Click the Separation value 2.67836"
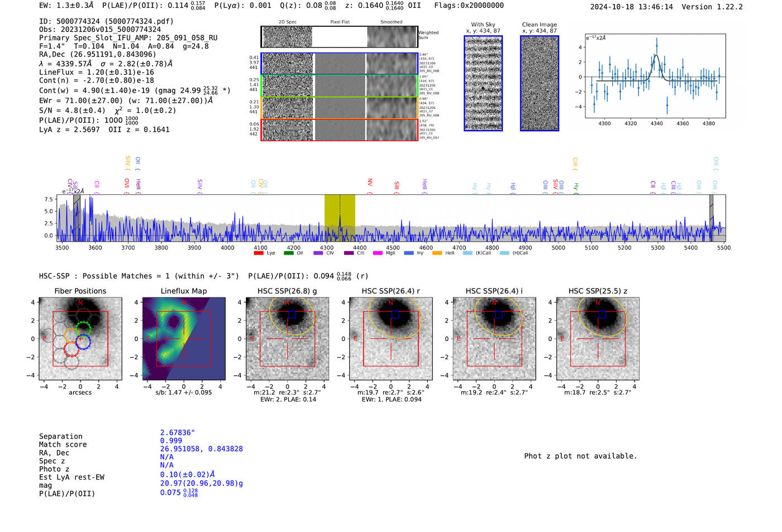Screen dimensions: 782x532 [x=177, y=433]
